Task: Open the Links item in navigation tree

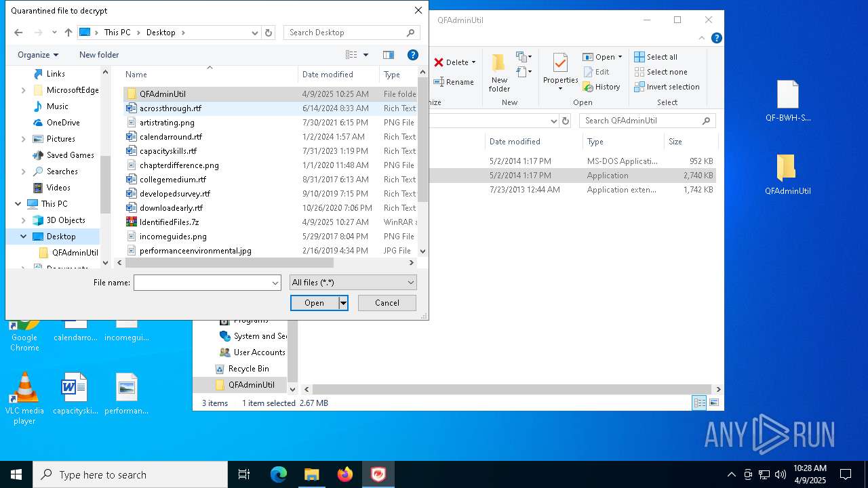Action: click(56, 74)
